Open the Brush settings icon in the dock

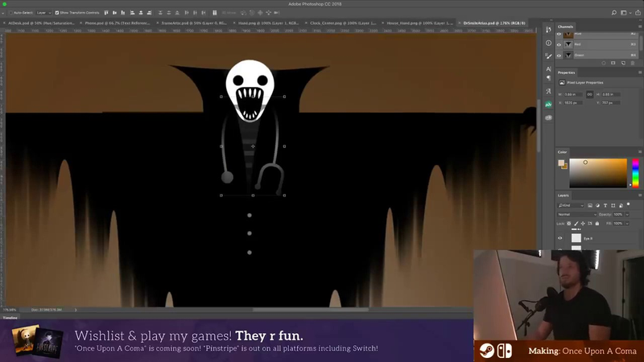pyautogui.click(x=548, y=56)
